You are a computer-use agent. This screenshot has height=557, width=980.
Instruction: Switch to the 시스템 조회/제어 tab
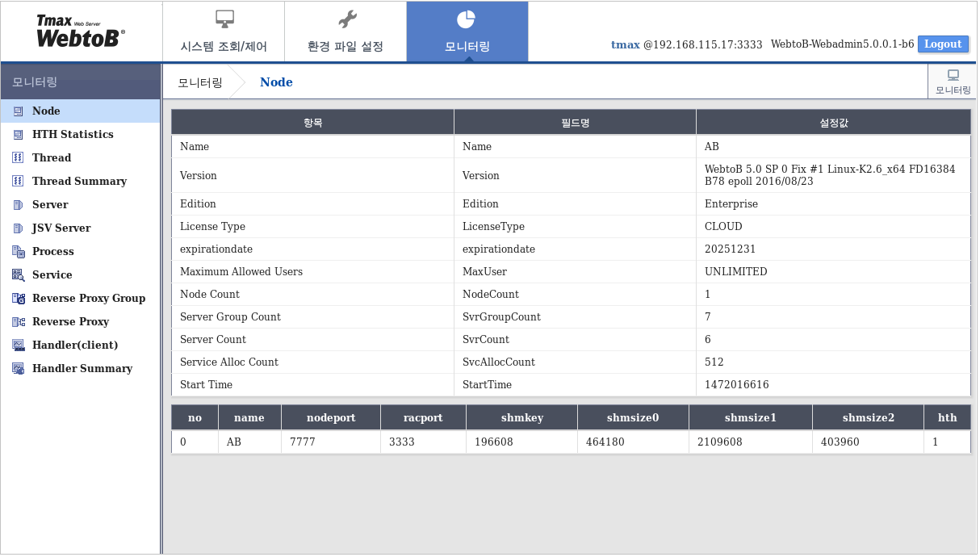pos(223,31)
